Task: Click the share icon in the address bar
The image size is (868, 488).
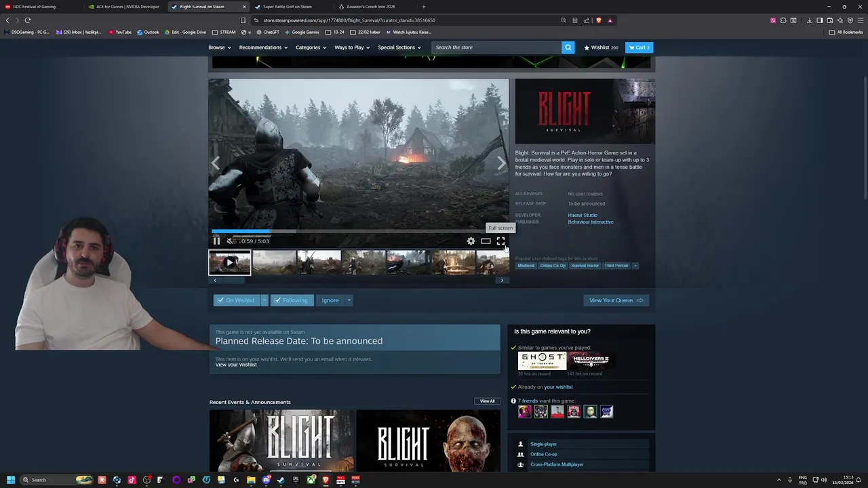Action: click(587, 20)
